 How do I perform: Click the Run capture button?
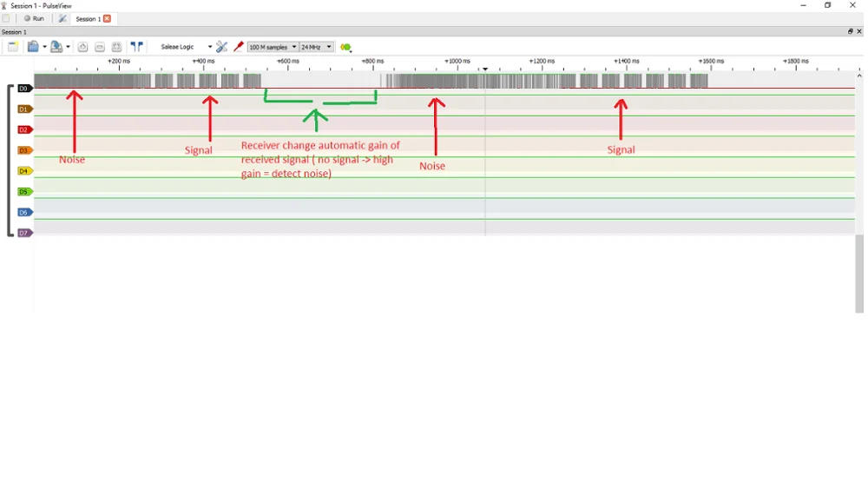[x=34, y=18]
